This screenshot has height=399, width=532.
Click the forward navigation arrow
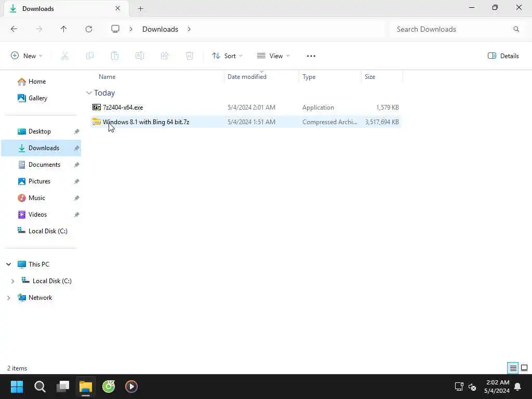point(39,29)
